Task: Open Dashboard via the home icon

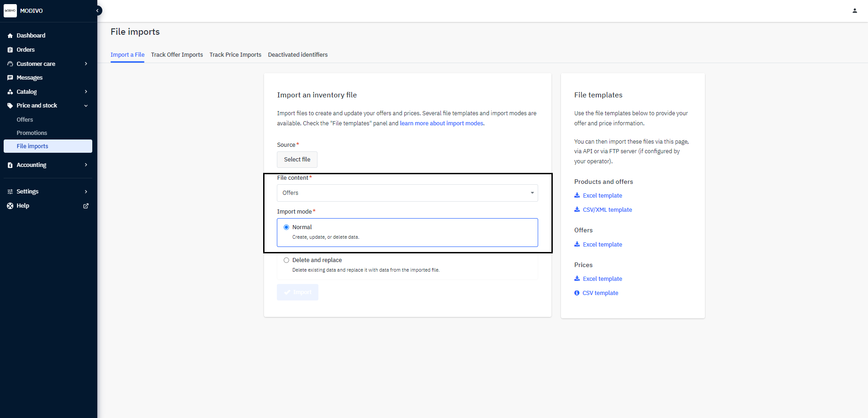Action: (x=10, y=36)
